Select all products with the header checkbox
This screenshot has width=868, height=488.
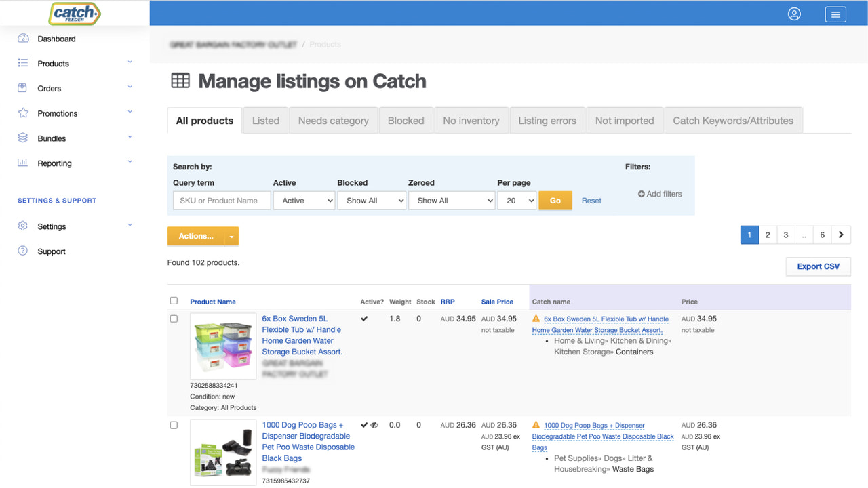pos(174,300)
